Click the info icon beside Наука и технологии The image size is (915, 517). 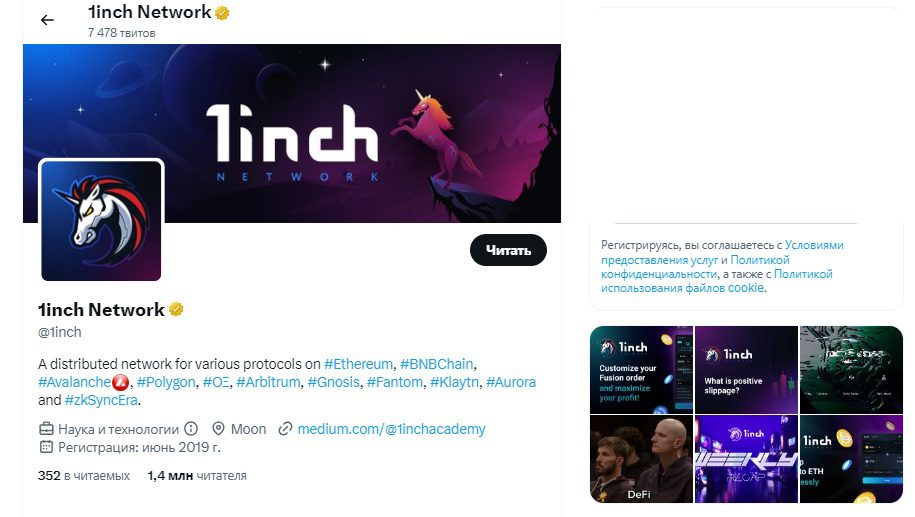(191, 429)
